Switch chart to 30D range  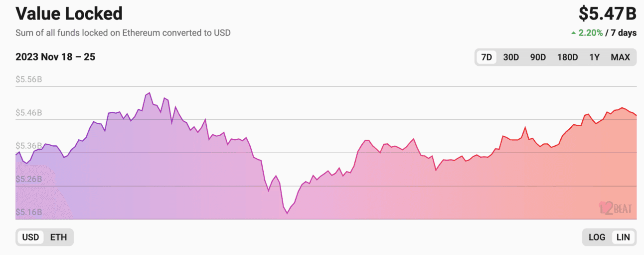(x=511, y=57)
